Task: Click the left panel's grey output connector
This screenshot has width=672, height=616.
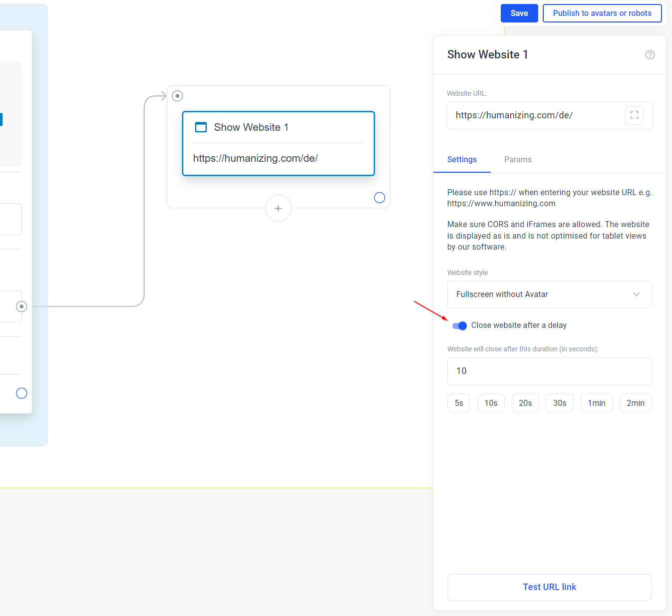Action: 21,307
